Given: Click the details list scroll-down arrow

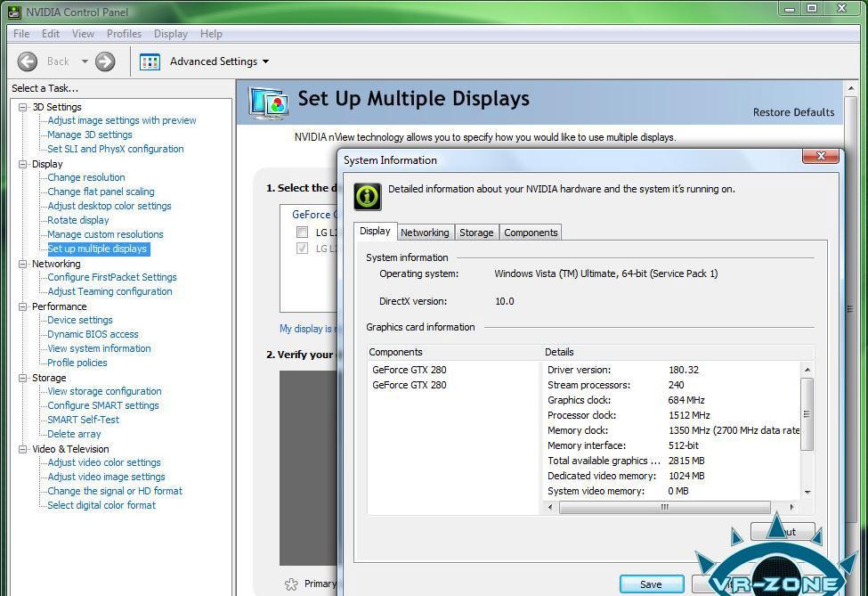Looking at the screenshot, I should tap(807, 492).
